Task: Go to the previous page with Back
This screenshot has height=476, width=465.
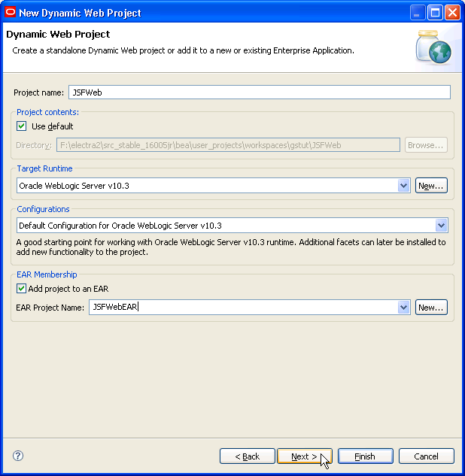Action: tap(248, 456)
